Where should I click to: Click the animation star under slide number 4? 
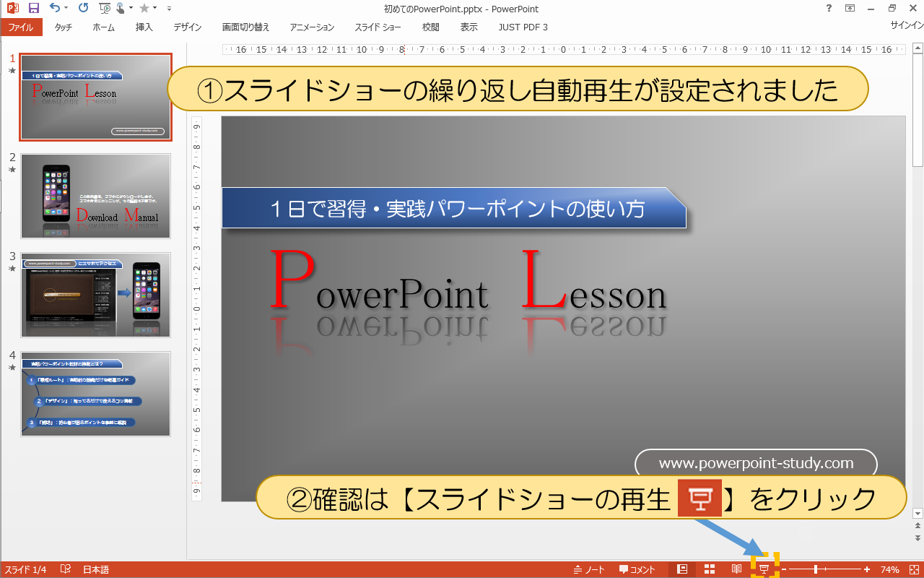pos(12,368)
